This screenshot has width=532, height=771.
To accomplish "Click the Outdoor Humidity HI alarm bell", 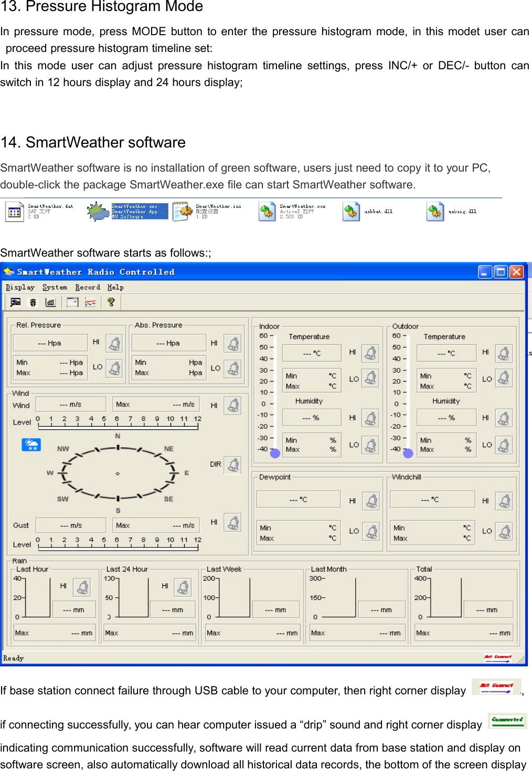I will point(504,418).
